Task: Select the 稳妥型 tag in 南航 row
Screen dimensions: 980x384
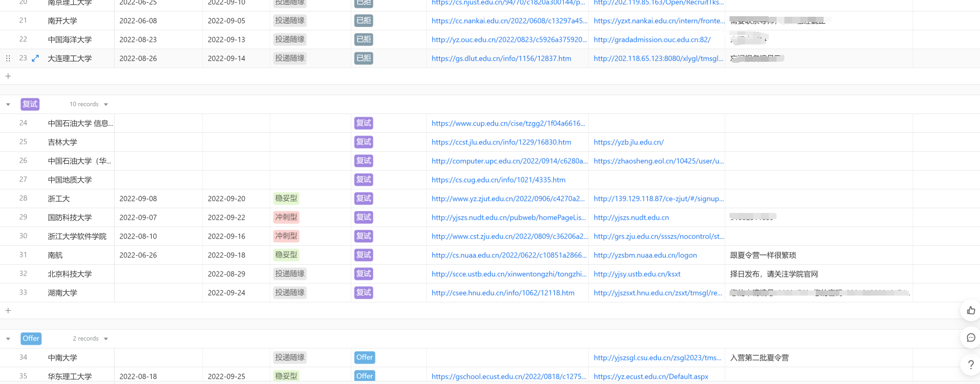Action: tap(286, 255)
